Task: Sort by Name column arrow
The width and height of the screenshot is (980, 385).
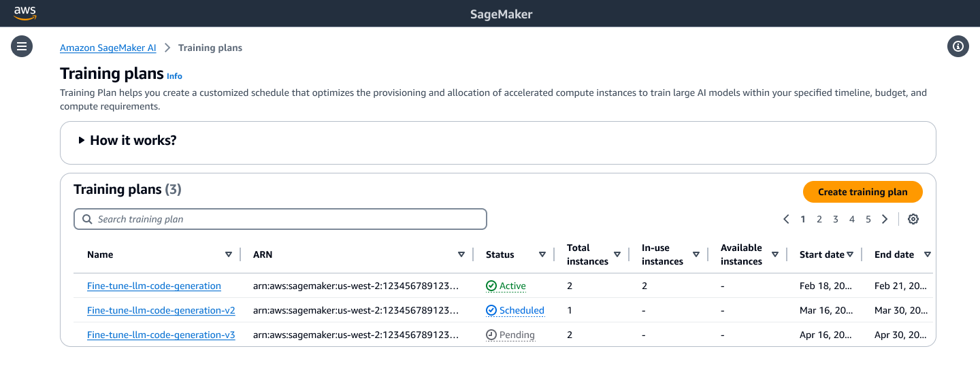Action: [229, 254]
